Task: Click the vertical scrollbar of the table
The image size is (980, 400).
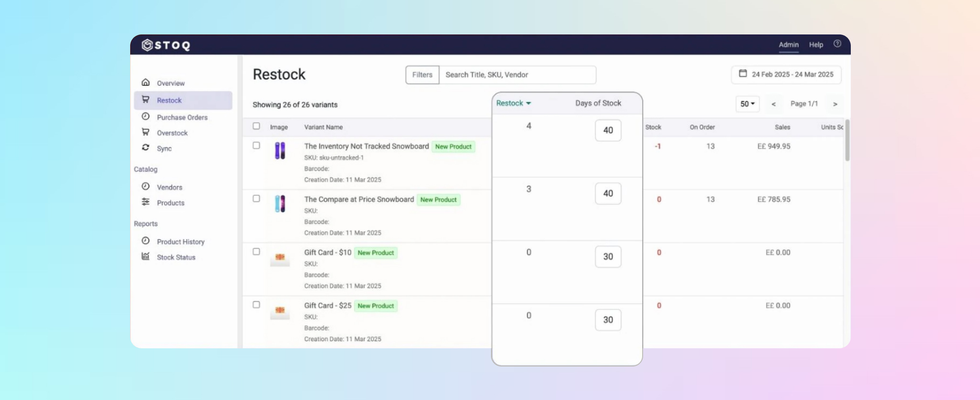Action: (847, 141)
